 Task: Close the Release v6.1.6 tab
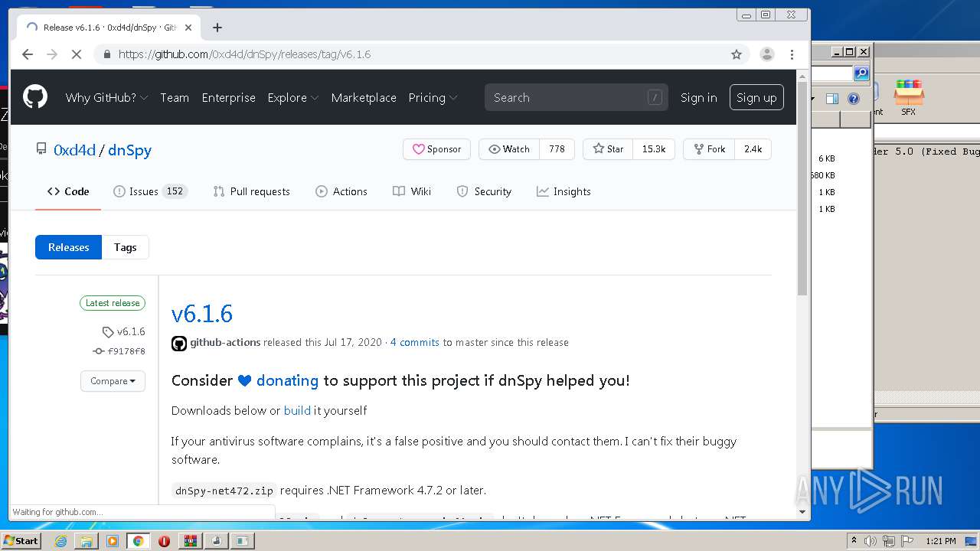pyautogui.click(x=188, y=28)
